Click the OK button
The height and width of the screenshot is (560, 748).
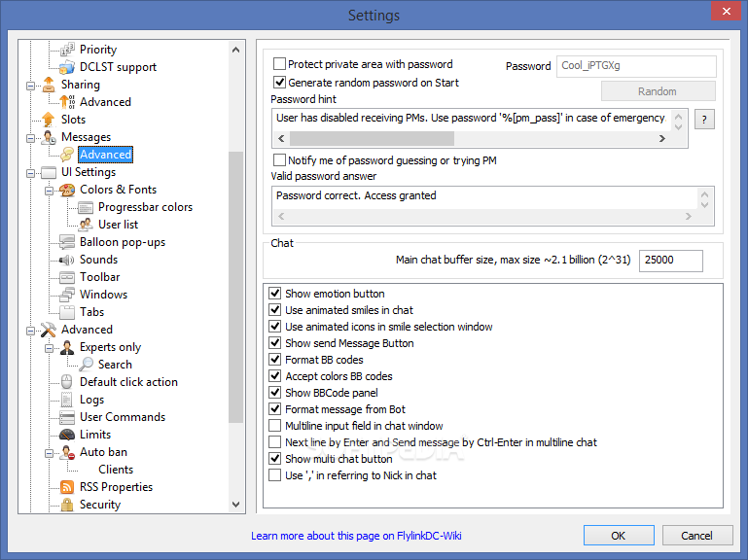[619, 535]
